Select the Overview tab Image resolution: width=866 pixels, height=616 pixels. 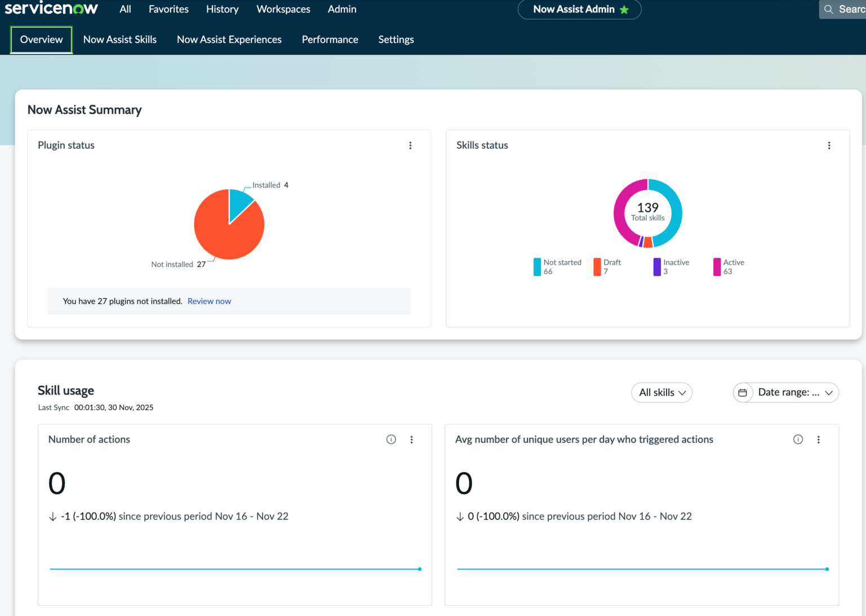(x=41, y=39)
